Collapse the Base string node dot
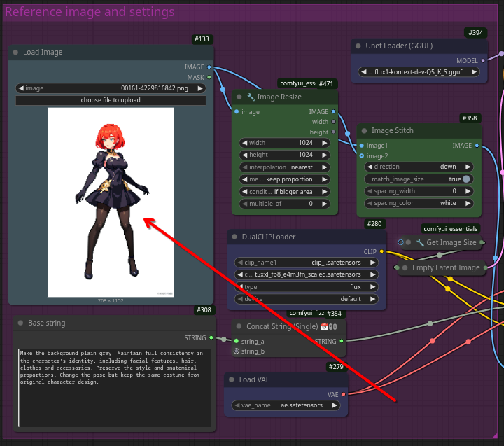This screenshot has height=446, width=504. click(20, 323)
